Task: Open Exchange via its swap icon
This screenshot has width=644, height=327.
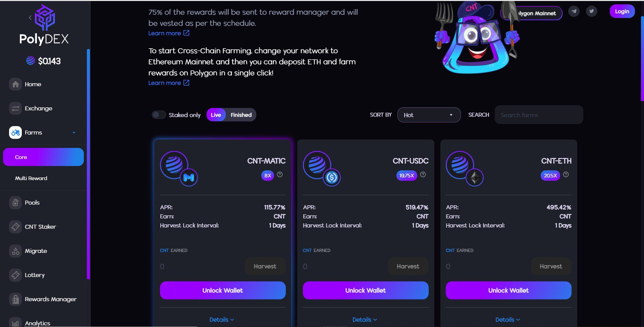Action: (x=15, y=108)
